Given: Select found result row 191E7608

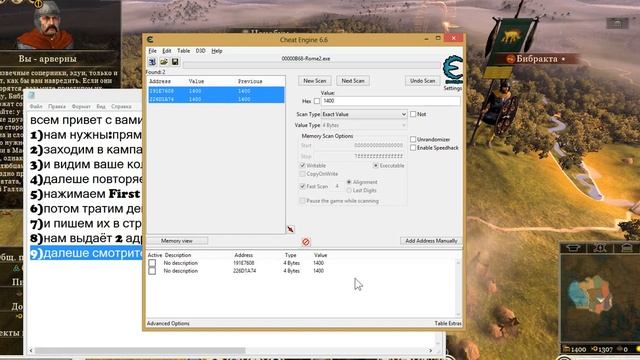Looking at the screenshot, I should [216, 91].
